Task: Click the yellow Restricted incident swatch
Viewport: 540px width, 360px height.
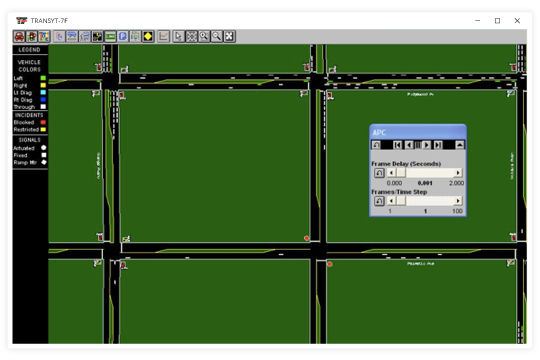Action: point(43,130)
